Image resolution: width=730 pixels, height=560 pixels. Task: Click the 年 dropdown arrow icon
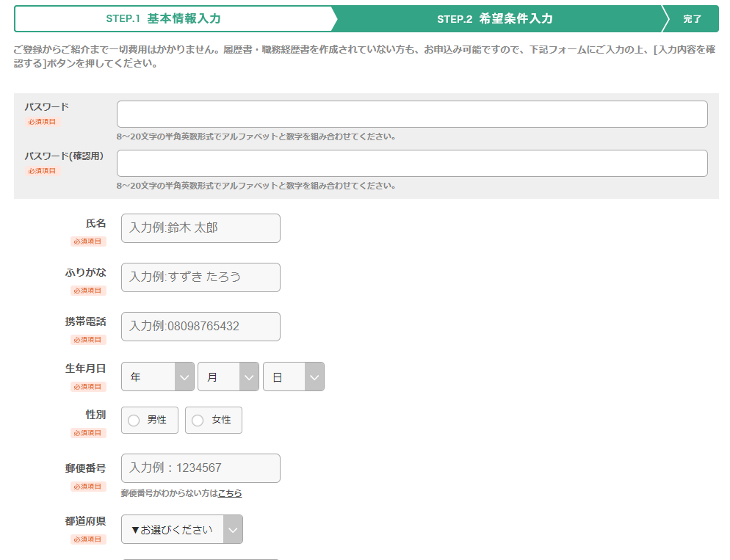click(x=185, y=376)
